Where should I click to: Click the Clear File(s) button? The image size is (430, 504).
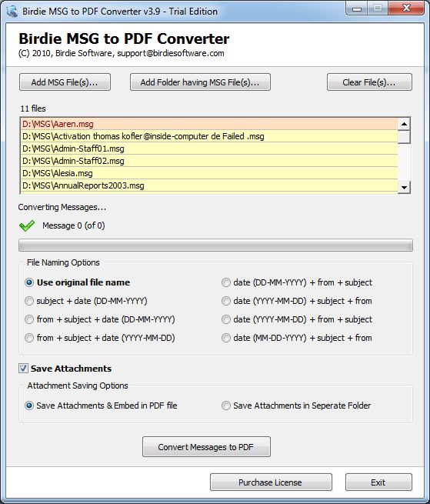point(369,82)
